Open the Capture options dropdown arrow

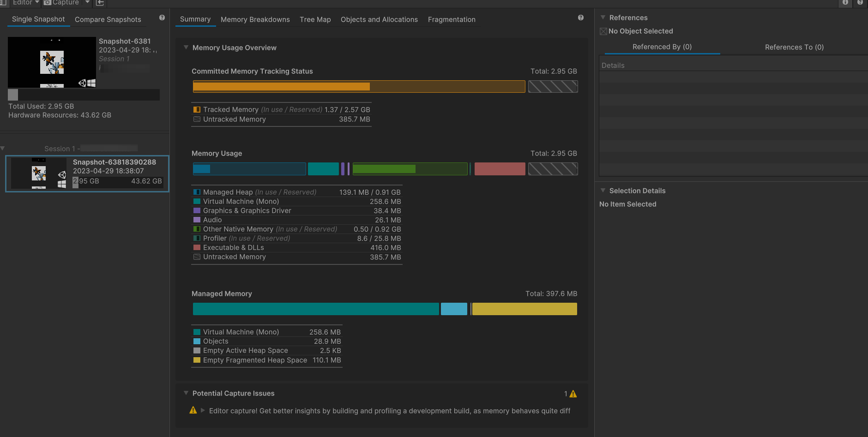click(x=87, y=3)
